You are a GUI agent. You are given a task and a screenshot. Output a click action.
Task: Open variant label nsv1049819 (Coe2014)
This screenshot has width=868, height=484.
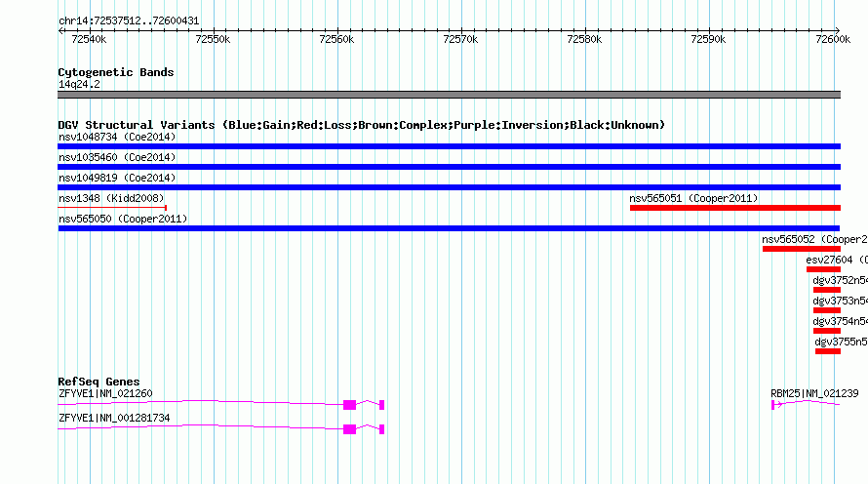[x=117, y=178]
